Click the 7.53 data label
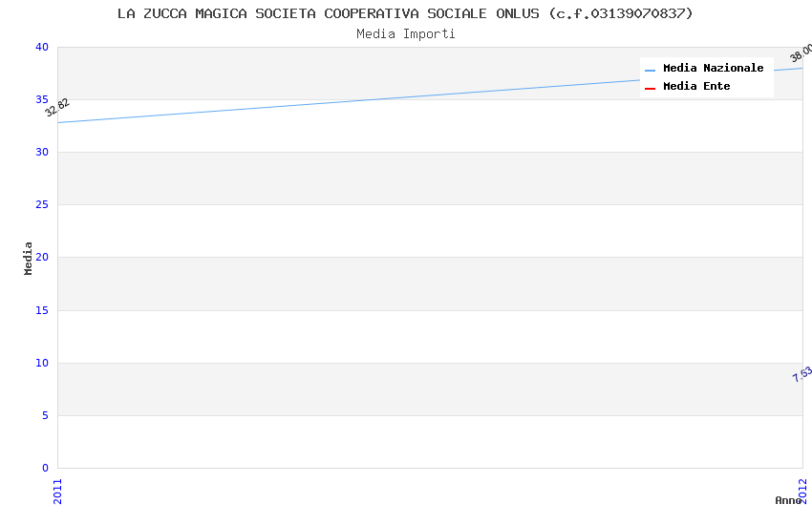This screenshot has height=525, width=812. tap(802, 374)
